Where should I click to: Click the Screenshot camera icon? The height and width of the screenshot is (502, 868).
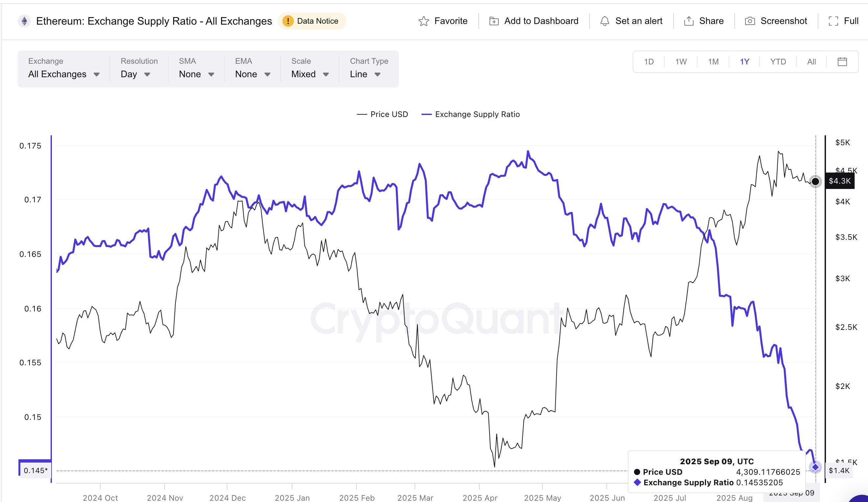750,21
